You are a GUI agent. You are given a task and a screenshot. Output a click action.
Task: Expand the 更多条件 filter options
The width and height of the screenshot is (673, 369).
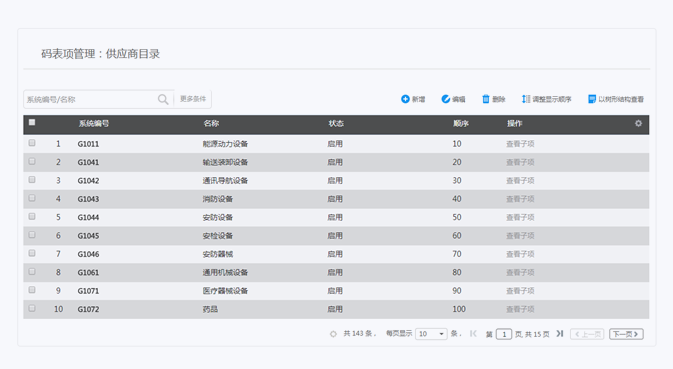pyautogui.click(x=193, y=99)
